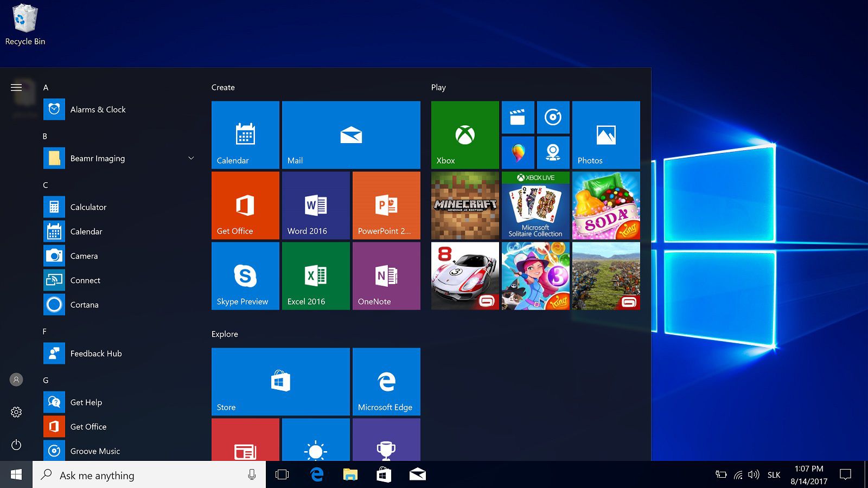Open the Photos tile
The width and height of the screenshot is (868, 488).
[x=606, y=135]
